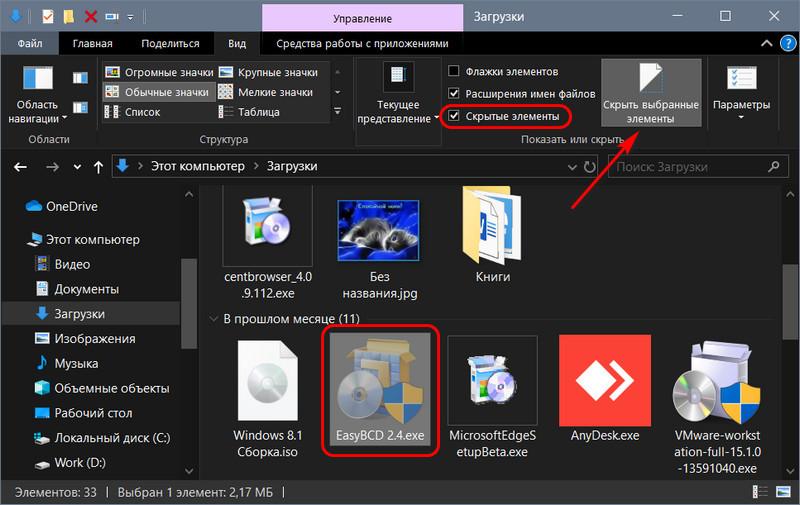Uncheck the Скрытые элементы checkbox
Viewport: 800px width, 505px height.
tap(454, 116)
